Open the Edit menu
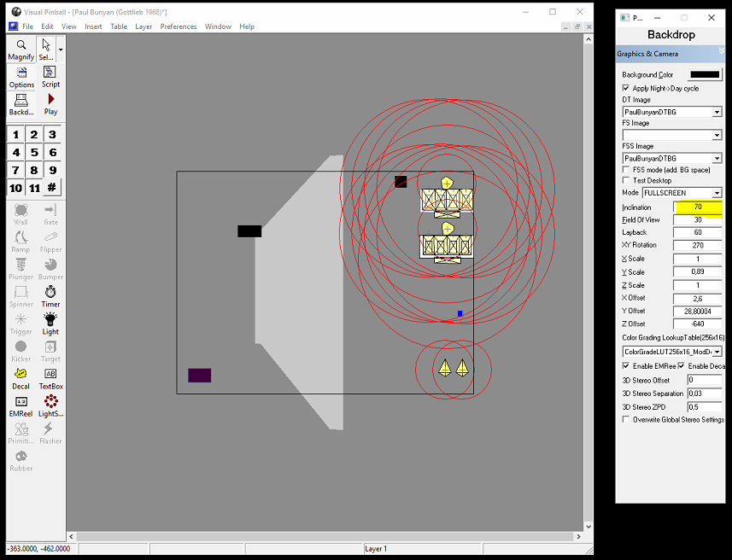 pos(47,26)
